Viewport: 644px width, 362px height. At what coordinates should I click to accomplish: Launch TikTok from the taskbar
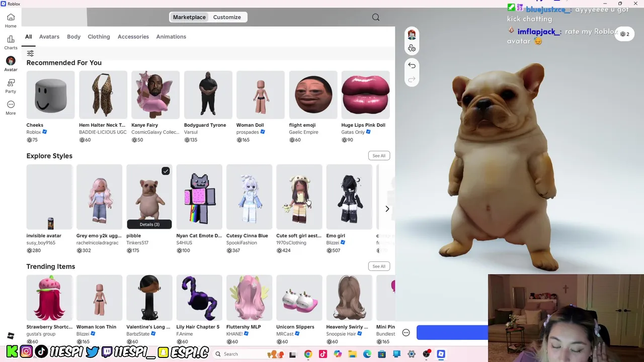[323, 354]
